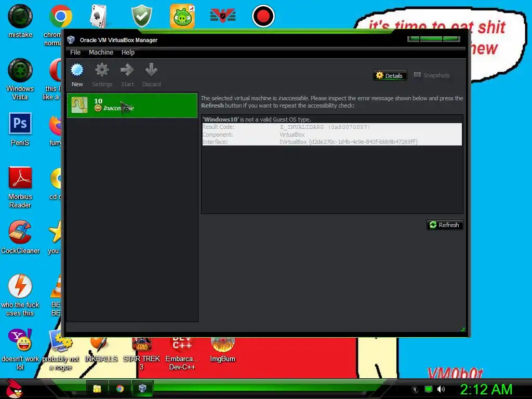Open the STAR TREK 3 desktop icon
The image size is (532, 399).
pos(141,354)
